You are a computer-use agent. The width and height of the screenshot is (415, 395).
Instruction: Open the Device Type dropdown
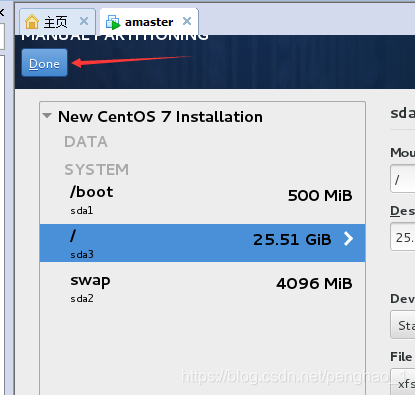click(403, 325)
